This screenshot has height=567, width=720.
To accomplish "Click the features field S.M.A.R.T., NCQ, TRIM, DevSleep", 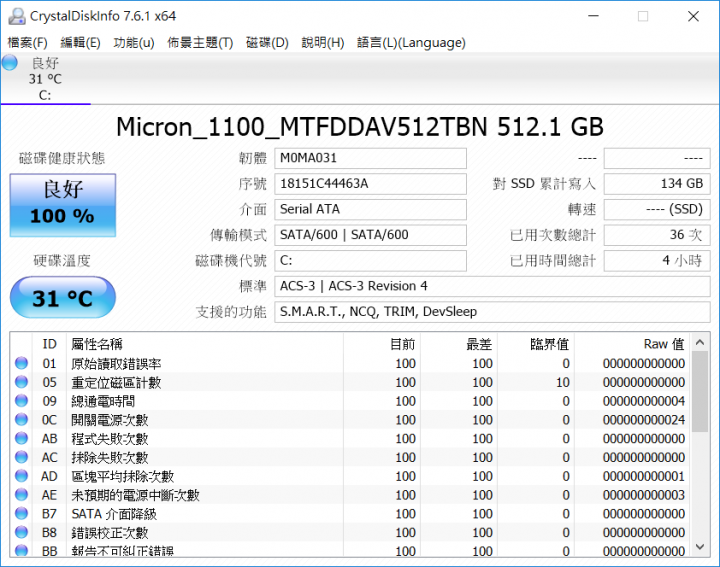I will [x=492, y=312].
